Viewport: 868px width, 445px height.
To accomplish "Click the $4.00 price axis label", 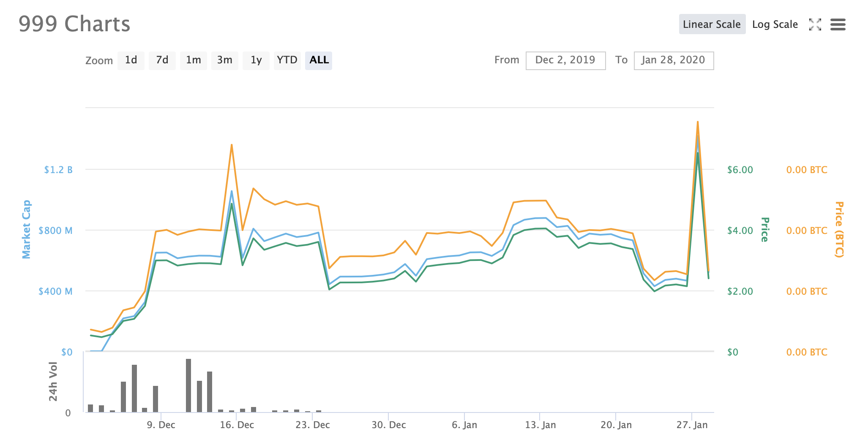I will coord(740,231).
